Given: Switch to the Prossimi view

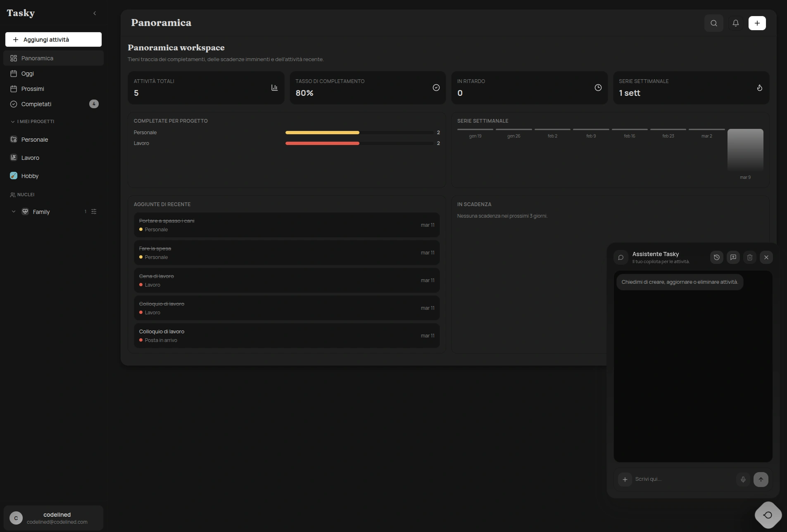Looking at the screenshot, I should pos(33,88).
